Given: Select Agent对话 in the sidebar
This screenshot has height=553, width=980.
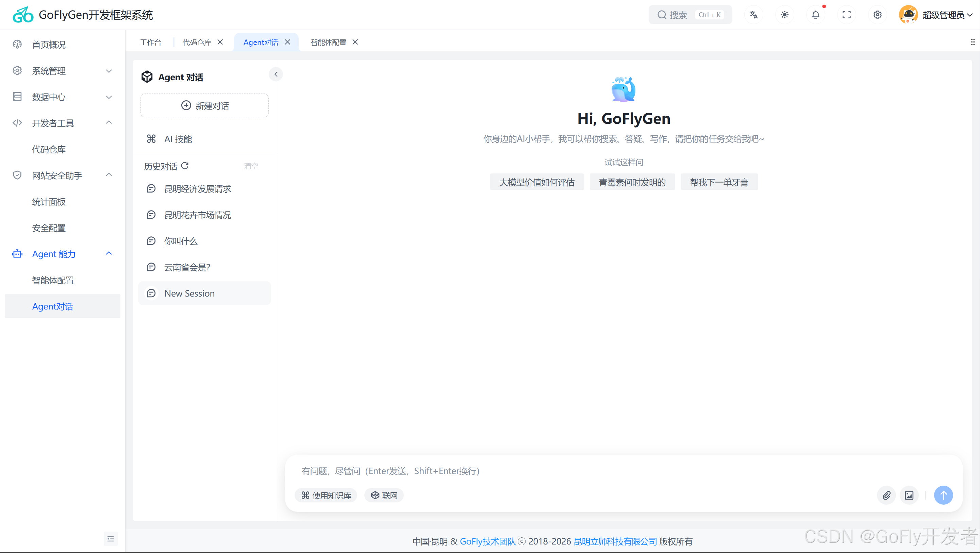Looking at the screenshot, I should click(62, 306).
